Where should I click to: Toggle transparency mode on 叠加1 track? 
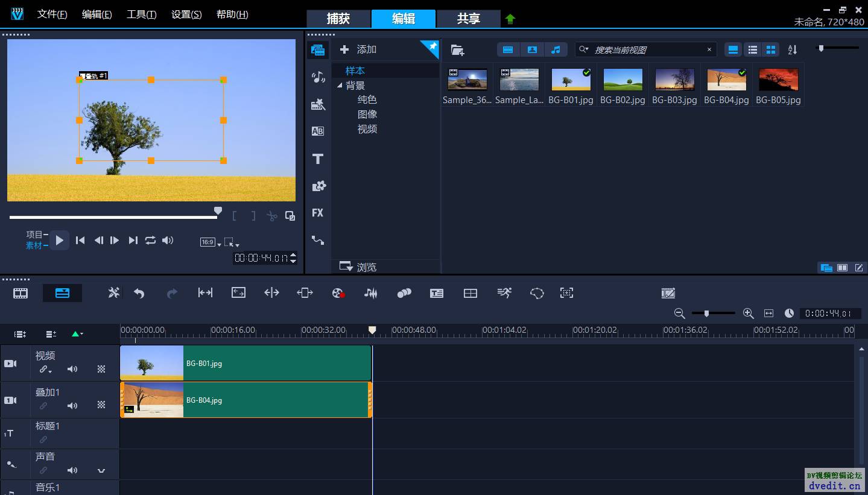[101, 405]
